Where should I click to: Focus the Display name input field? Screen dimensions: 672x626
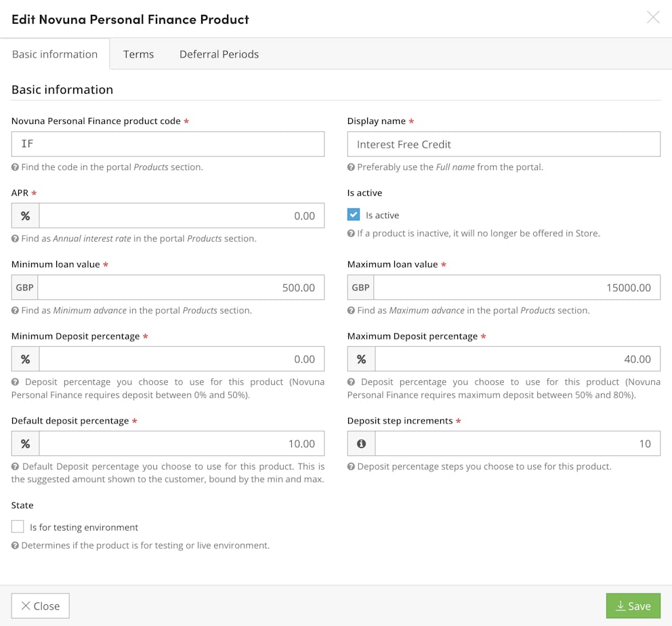pos(503,144)
